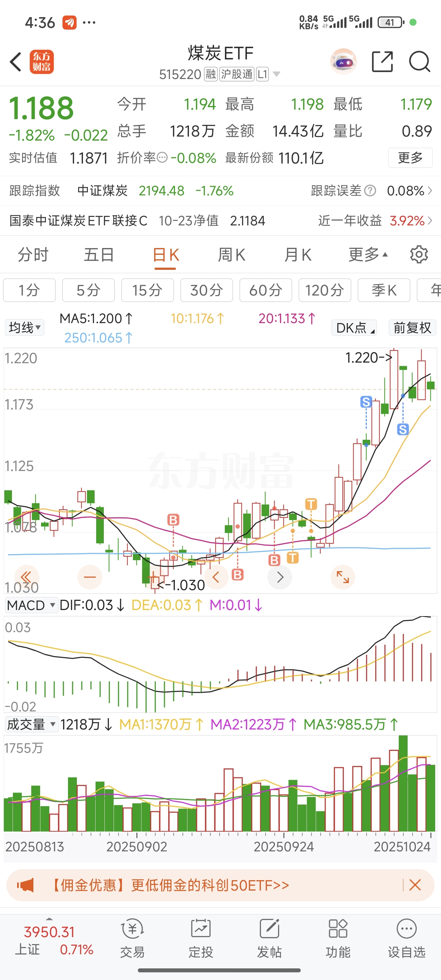Tap the battery indicator in status bar

[x=390, y=22]
